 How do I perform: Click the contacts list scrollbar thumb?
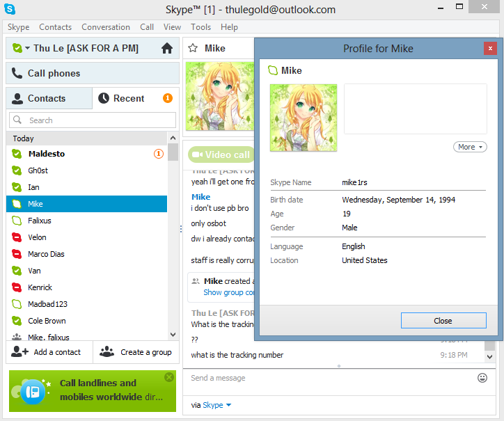point(173,152)
